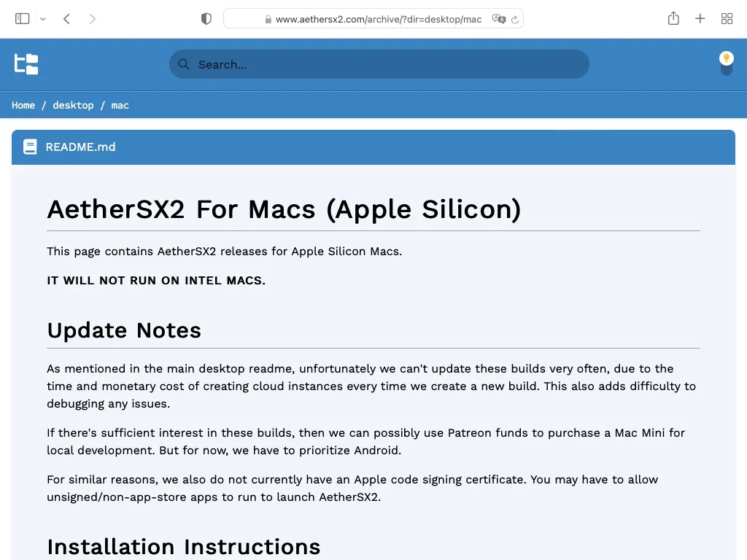Screen dimensions: 747x560
Task: Select the mac breadcrumb entry
Action: coord(120,105)
